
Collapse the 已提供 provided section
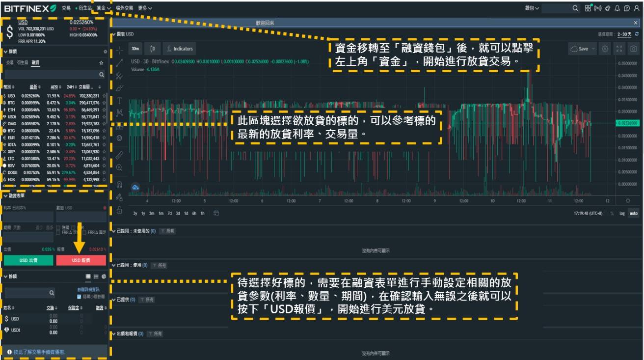point(113,299)
